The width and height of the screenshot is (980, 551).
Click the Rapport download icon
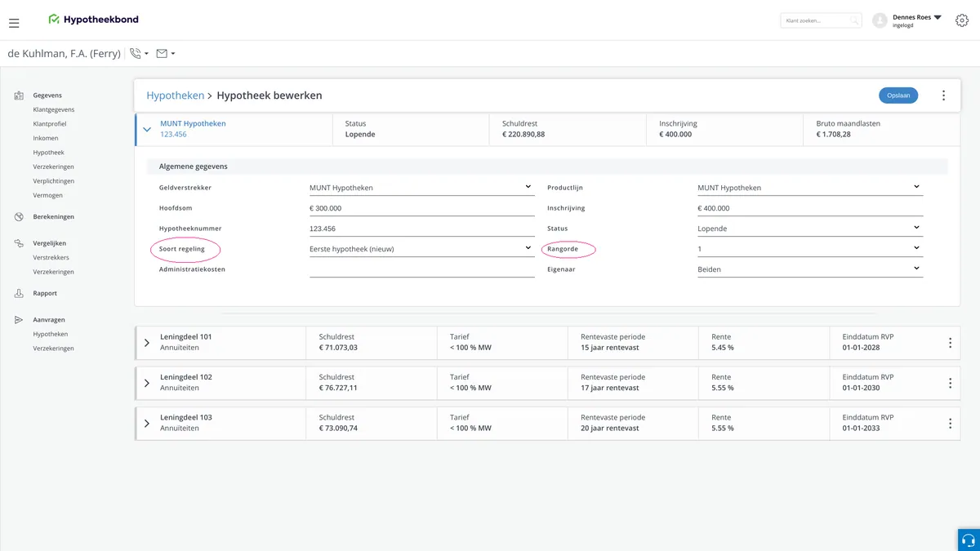point(19,293)
